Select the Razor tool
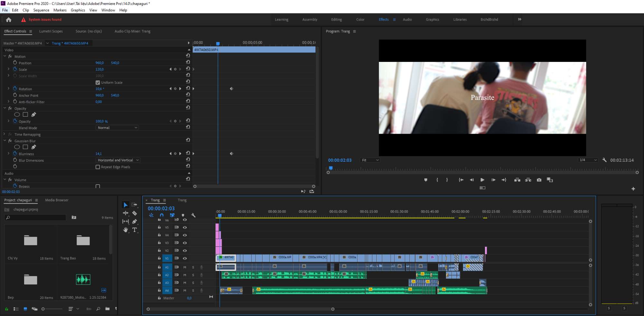Image resolution: width=644 pixels, height=316 pixels. (135, 213)
